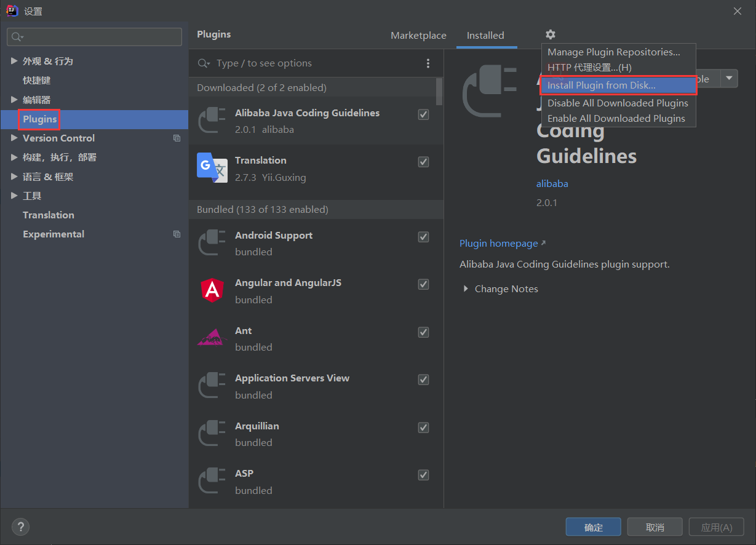This screenshot has height=545, width=756.
Task: Expand the 构建，执行，部署 node
Action: point(14,157)
